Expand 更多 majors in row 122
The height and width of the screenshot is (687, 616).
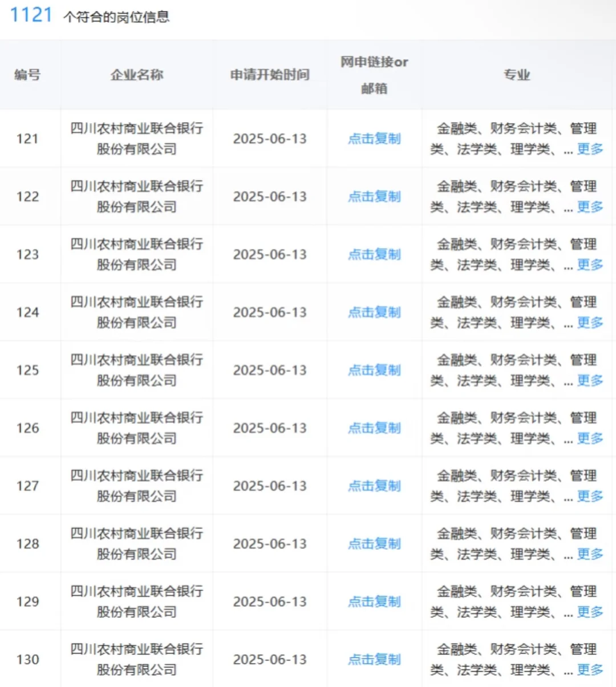click(x=590, y=207)
